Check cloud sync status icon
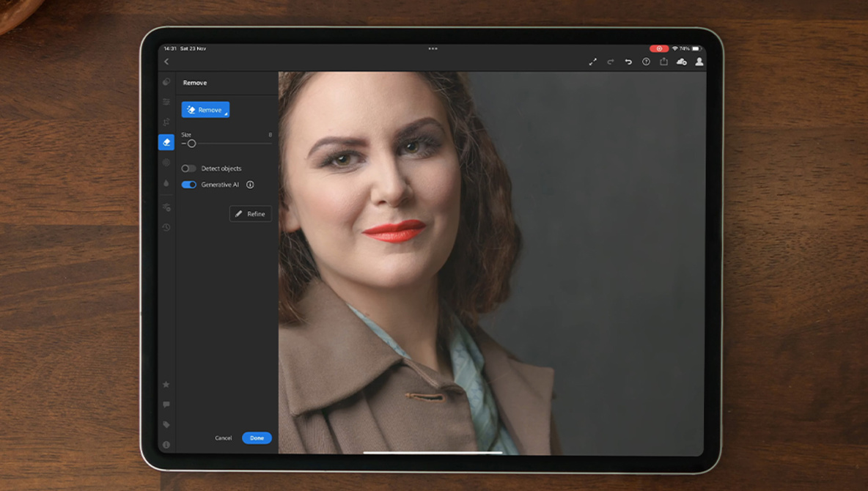Screen dimensions: 868x491 coord(681,62)
